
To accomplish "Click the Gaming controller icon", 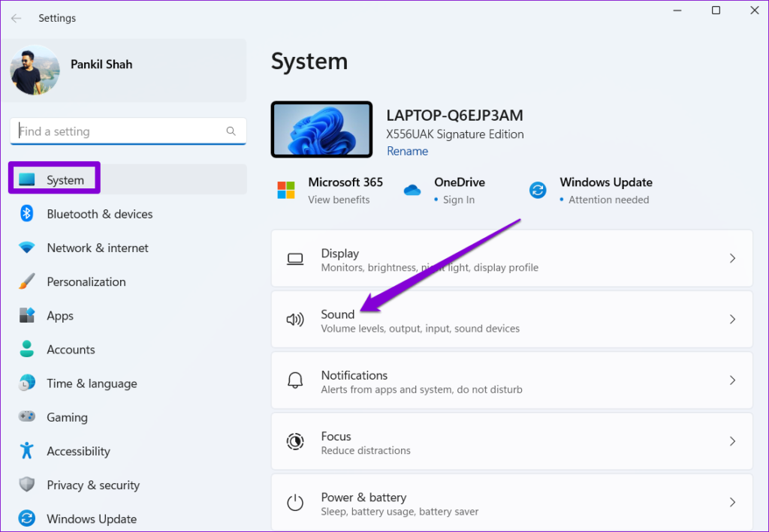I will (x=24, y=417).
